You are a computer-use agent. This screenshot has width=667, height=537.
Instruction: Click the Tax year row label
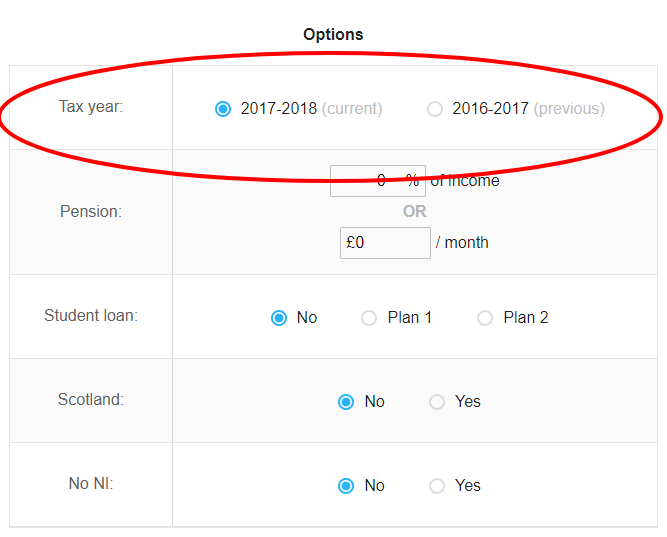91,107
